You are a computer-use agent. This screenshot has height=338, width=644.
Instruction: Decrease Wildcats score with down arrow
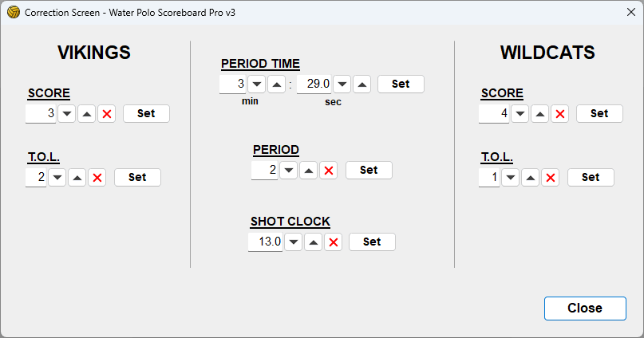coord(520,114)
